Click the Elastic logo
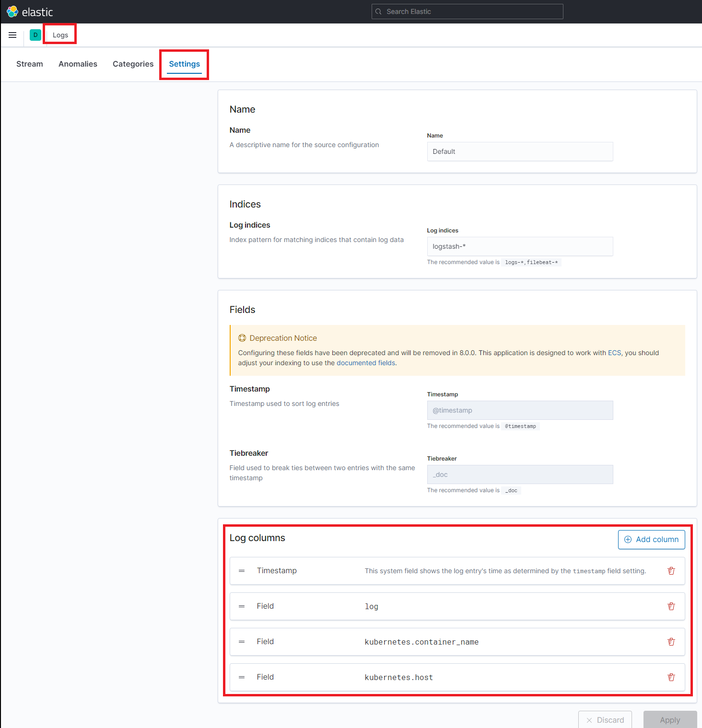 click(30, 12)
